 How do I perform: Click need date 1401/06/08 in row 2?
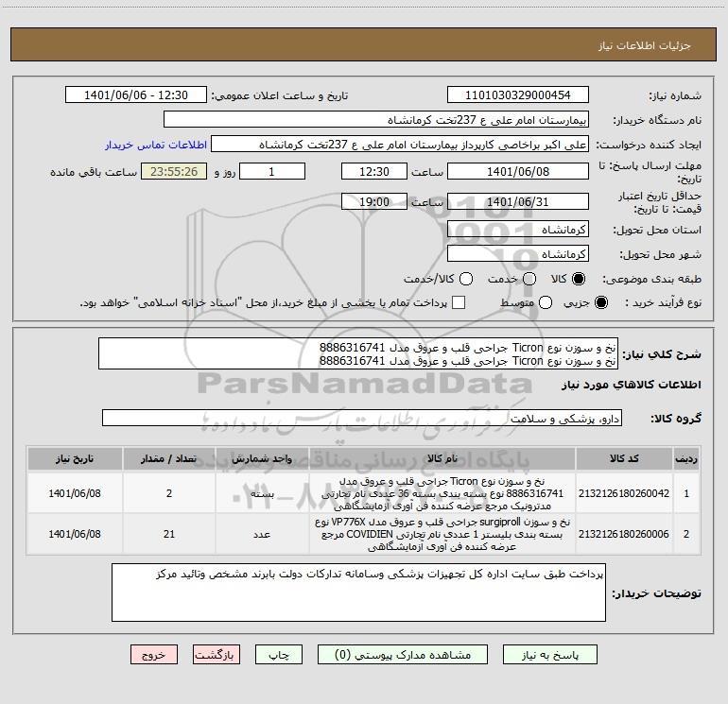coord(75,534)
